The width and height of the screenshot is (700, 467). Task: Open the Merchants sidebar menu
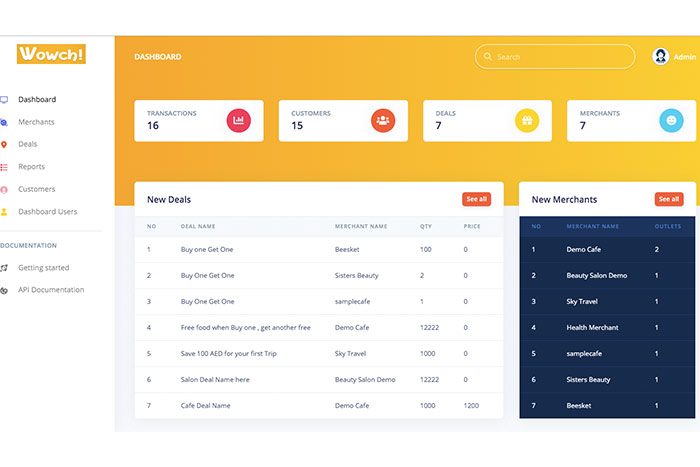click(x=36, y=122)
